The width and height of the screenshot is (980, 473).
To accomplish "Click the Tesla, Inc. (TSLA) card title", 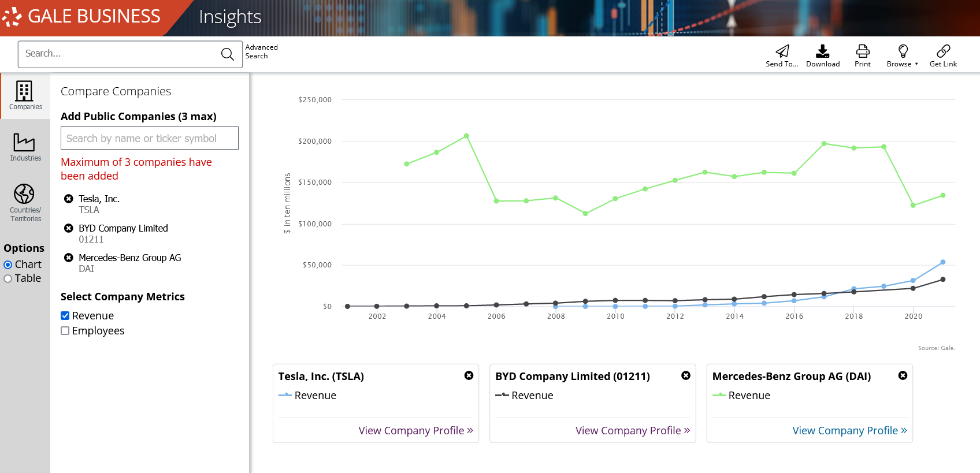I will (321, 377).
